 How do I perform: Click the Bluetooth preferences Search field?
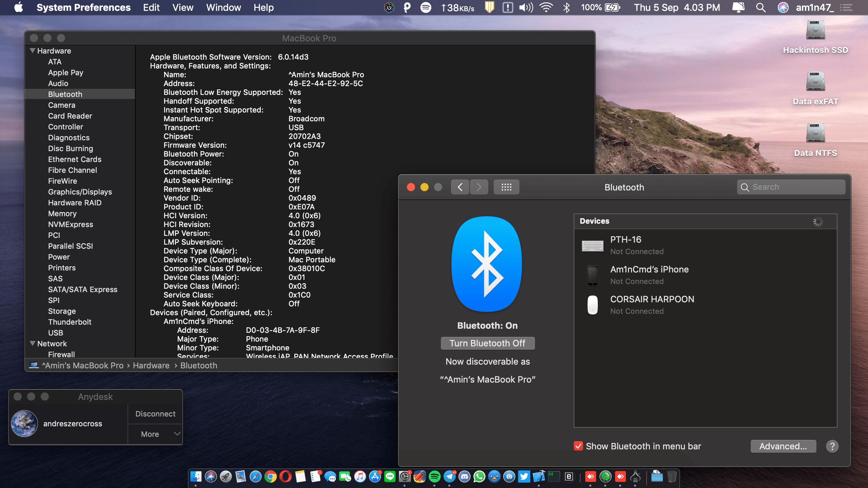click(791, 187)
